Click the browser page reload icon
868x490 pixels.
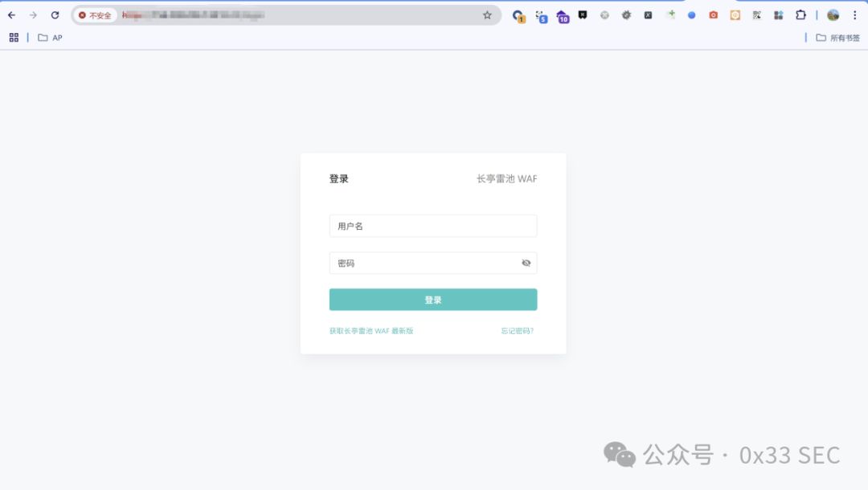[55, 14]
